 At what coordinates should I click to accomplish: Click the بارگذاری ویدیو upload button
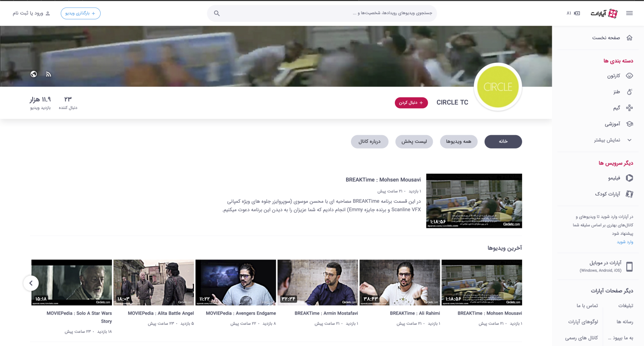click(x=80, y=13)
